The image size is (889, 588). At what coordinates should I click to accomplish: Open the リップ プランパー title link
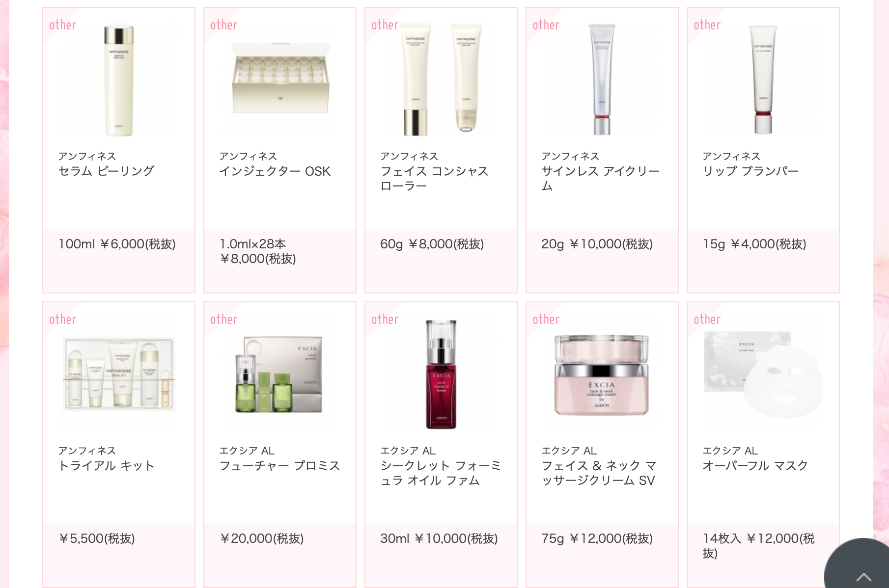pos(750,171)
